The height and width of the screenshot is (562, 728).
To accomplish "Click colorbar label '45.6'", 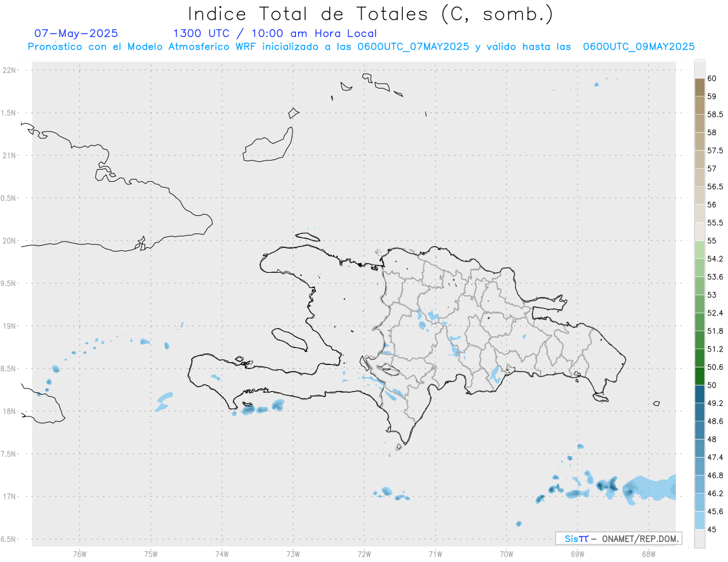I will 715,511.
